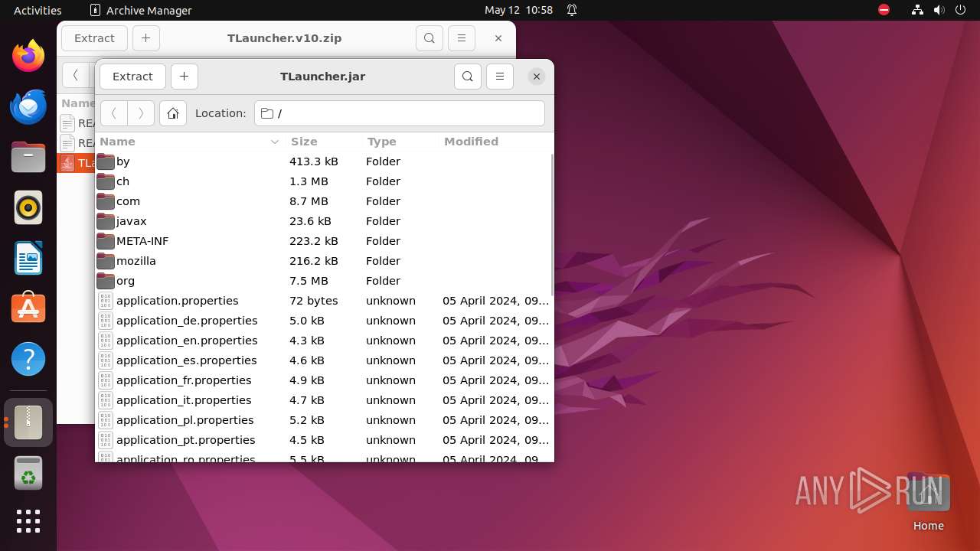Open the Activities overview
This screenshot has height=551, width=980.
coord(38,10)
